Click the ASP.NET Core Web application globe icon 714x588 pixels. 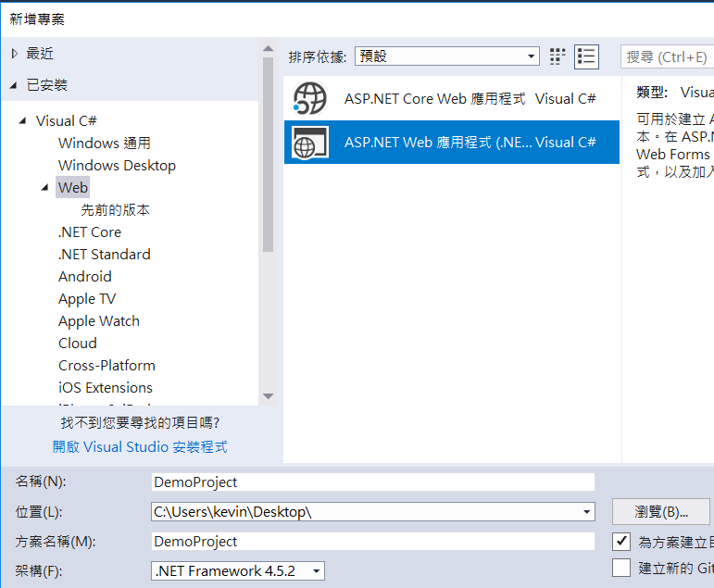pos(309,98)
